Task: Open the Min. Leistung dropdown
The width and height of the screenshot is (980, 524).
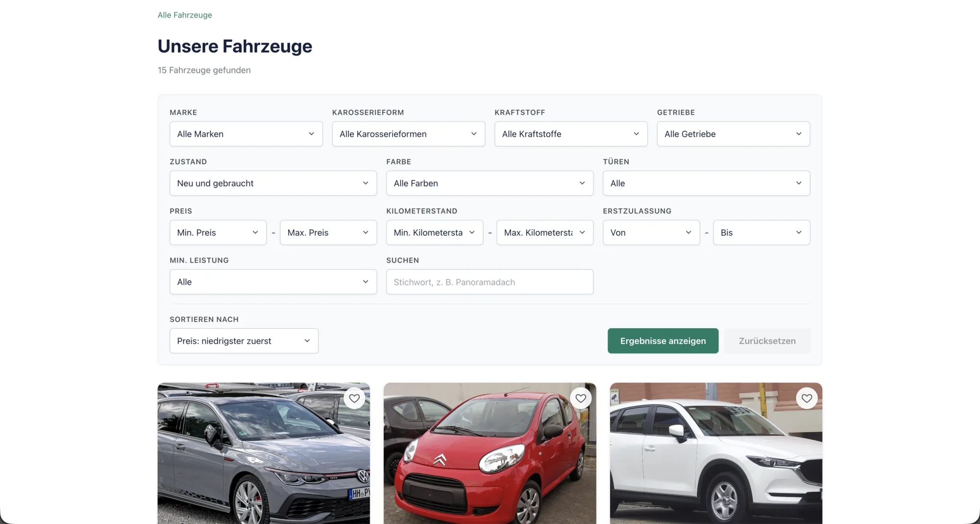Action: 273,282
